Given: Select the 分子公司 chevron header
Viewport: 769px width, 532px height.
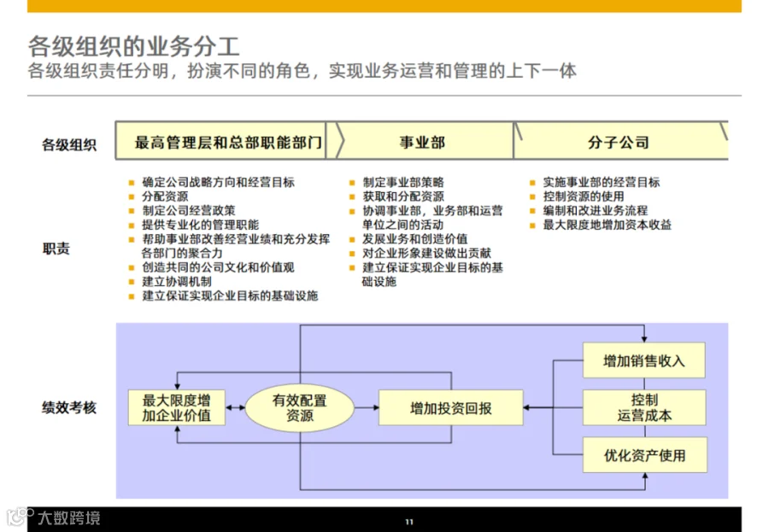Looking at the screenshot, I should point(621,141).
